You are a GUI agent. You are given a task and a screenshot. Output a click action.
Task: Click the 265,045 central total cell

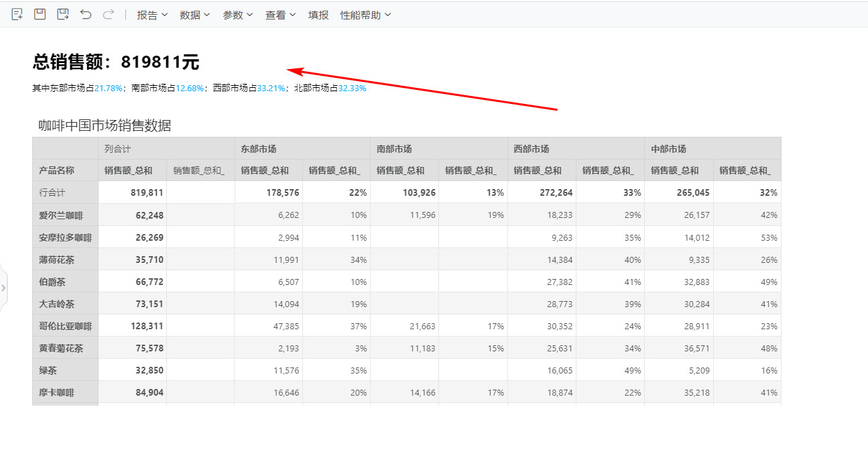678,192
